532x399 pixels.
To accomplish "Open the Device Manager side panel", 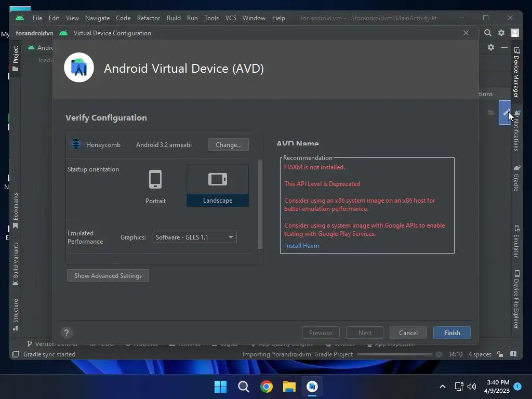I will 516,72.
